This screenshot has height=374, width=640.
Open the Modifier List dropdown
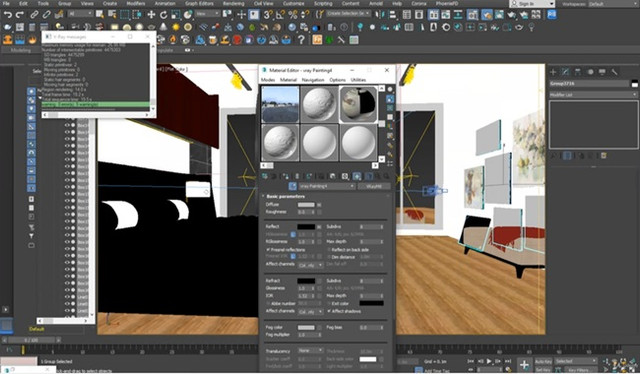coord(593,95)
